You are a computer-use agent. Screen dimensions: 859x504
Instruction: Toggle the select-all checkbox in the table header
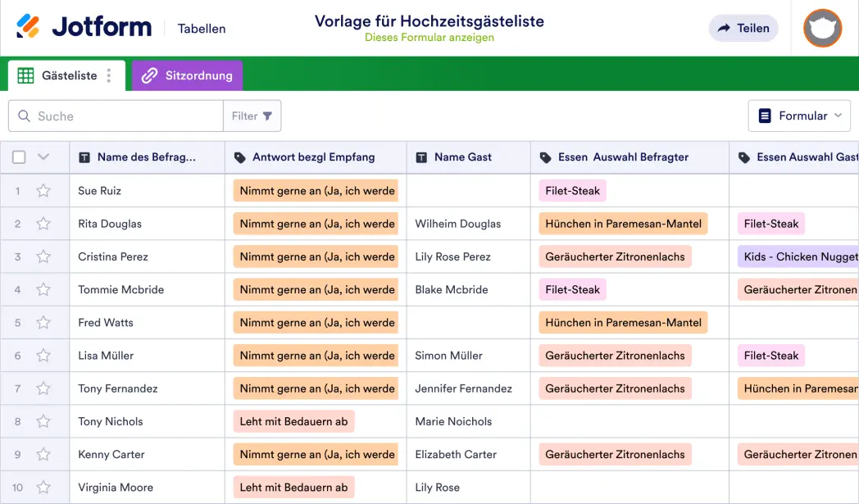pyautogui.click(x=20, y=157)
